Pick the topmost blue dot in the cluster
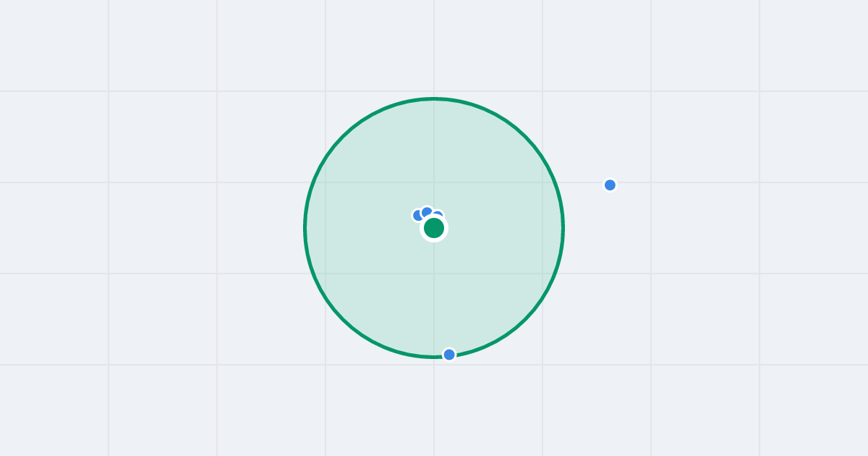 coord(427,211)
